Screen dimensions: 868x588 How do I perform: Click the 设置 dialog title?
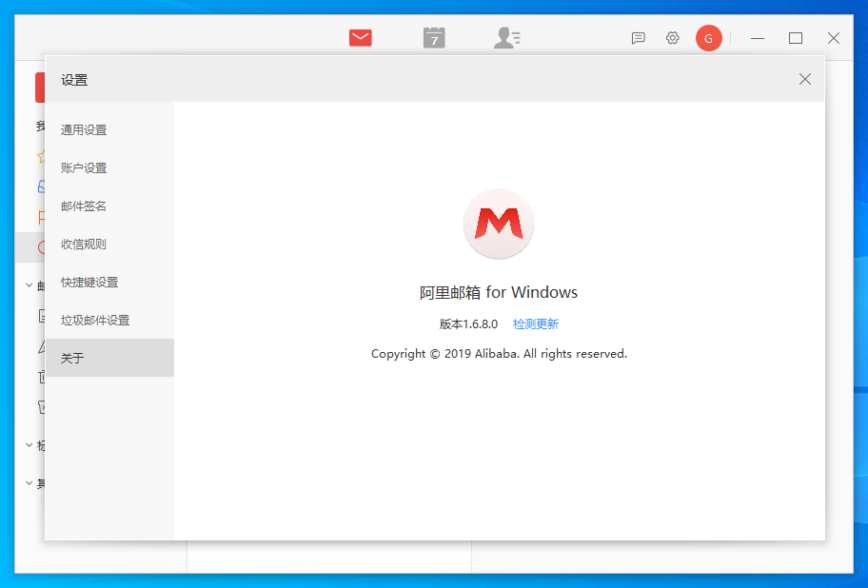tap(74, 80)
